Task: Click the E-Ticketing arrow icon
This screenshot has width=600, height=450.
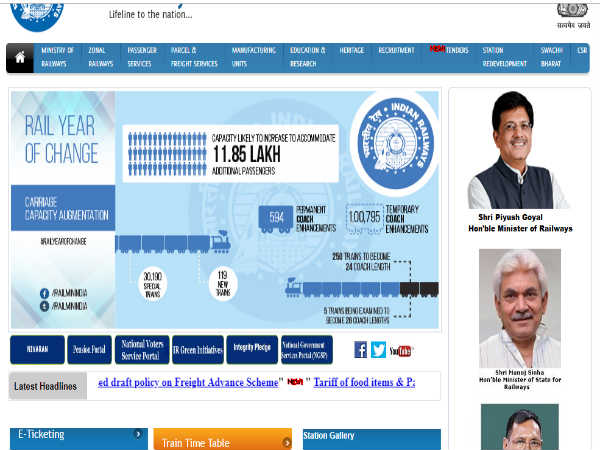Action: pyautogui.click(x=138, y=434)
